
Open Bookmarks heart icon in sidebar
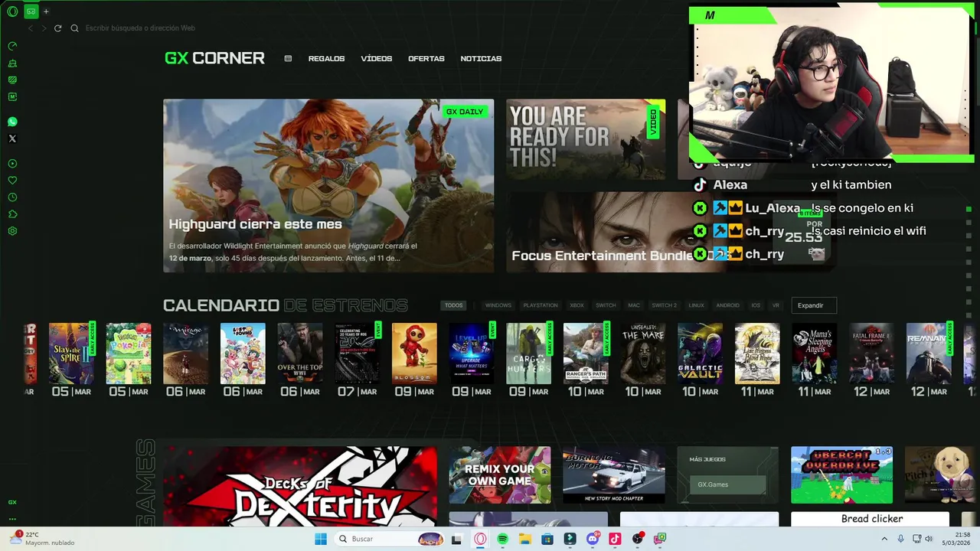(x=12, y=181)
